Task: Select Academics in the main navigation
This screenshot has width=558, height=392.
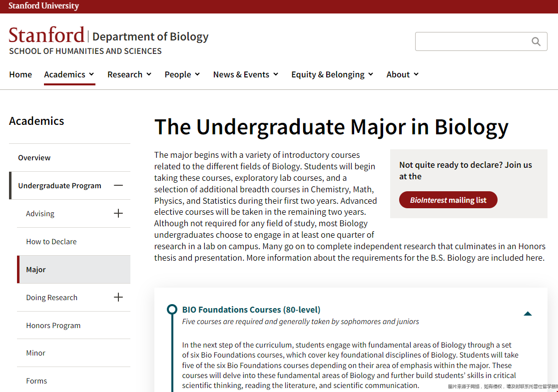Action: pyautogui.click(x=65, y=74)
